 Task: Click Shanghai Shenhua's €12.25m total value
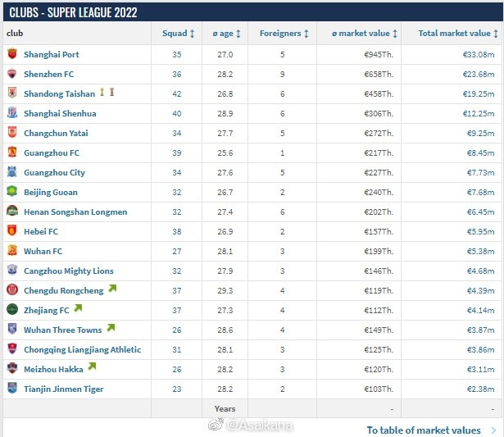[x=479, y=113]
